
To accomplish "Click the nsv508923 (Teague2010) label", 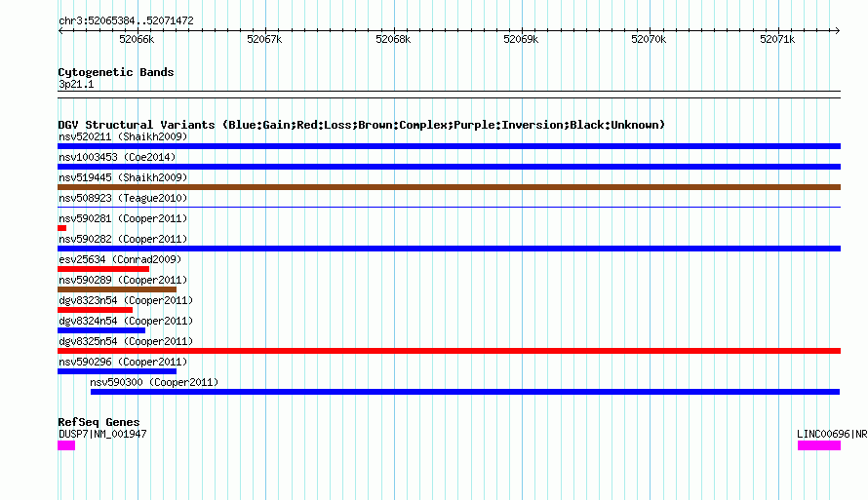I will [123, 198].
